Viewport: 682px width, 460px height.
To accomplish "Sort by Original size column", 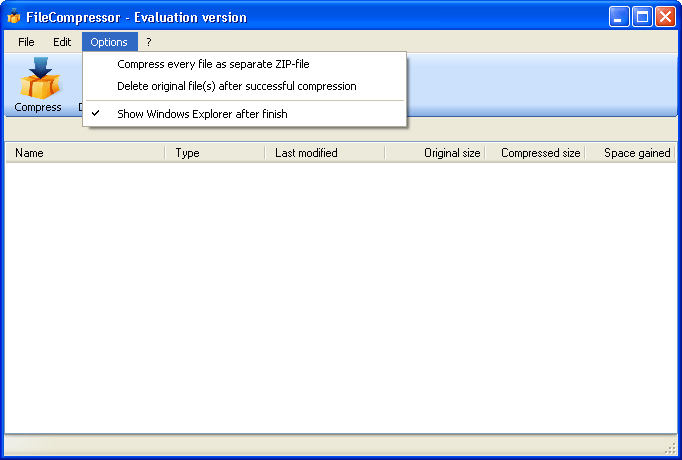I will pyautogui.click(x=435, y=153).
